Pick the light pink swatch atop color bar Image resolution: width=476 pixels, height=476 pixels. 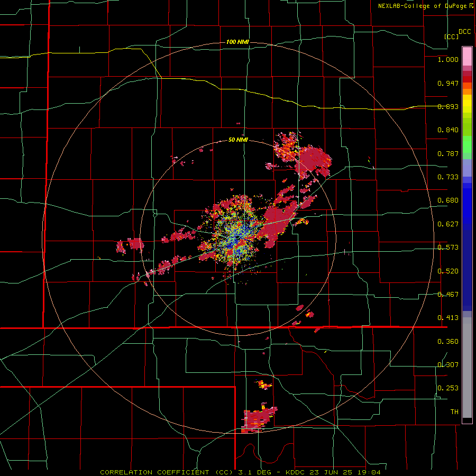click(467, 56)
